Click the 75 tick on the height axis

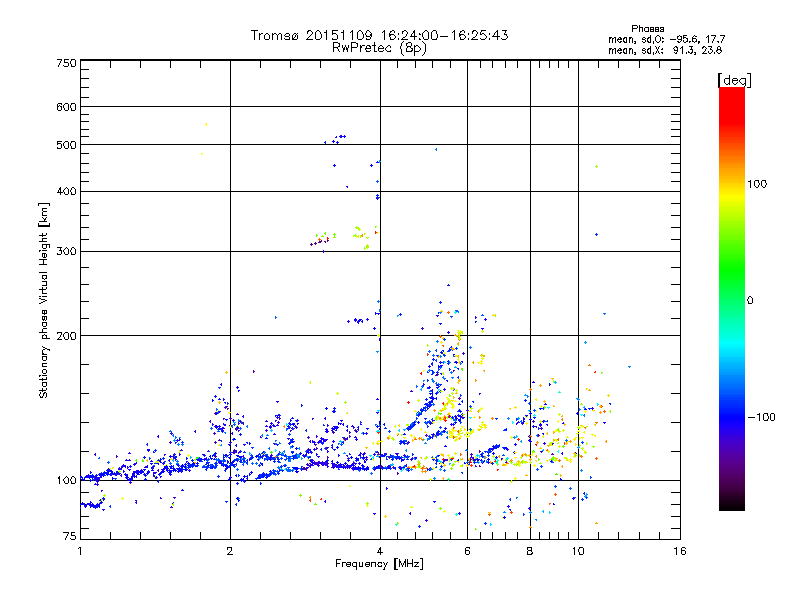[x=69, y=538]
